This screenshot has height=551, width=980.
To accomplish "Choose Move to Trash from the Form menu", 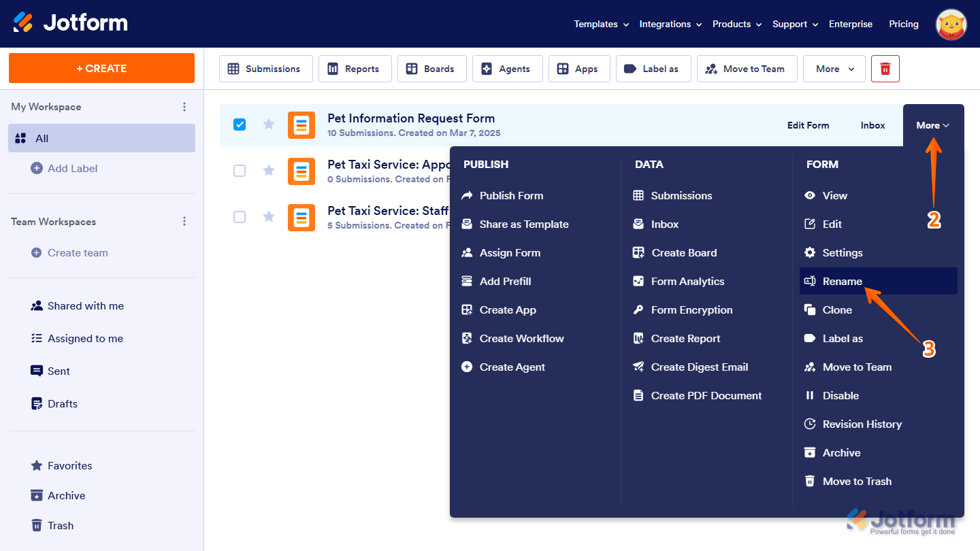I will pyautogui.click(x=856, y=481).
